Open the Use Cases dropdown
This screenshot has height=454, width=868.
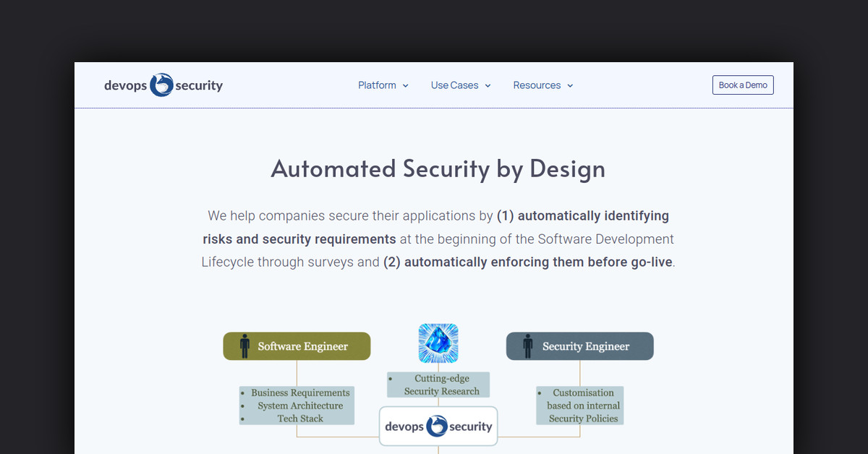coord(460,85)
